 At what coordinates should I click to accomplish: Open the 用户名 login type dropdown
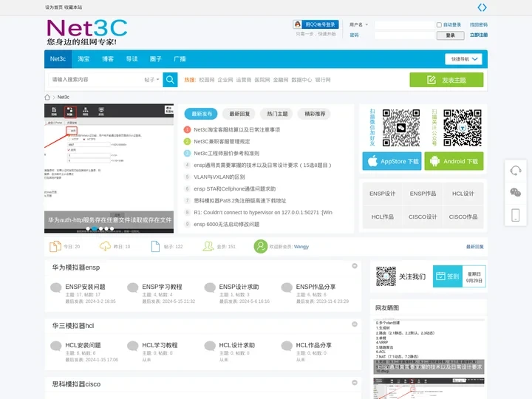pyautogui.click(x=358, y=25)
